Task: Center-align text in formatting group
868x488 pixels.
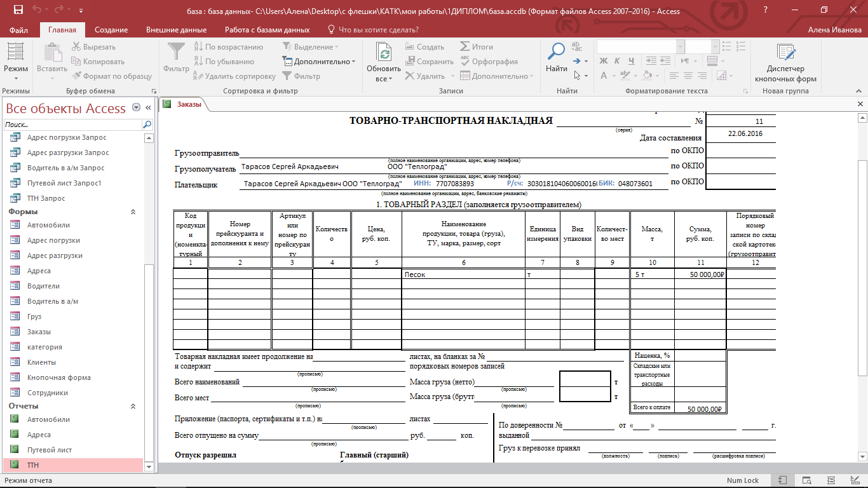Action: [688, 76]
